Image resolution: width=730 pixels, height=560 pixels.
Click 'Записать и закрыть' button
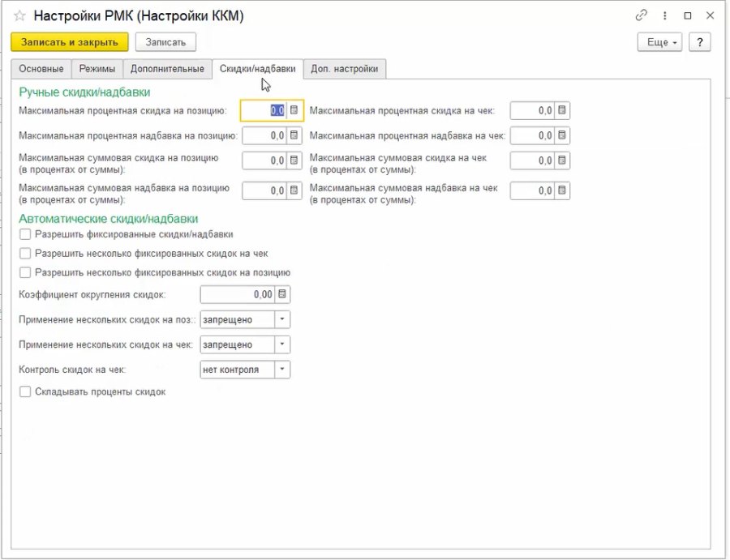(x=70, y=42)
